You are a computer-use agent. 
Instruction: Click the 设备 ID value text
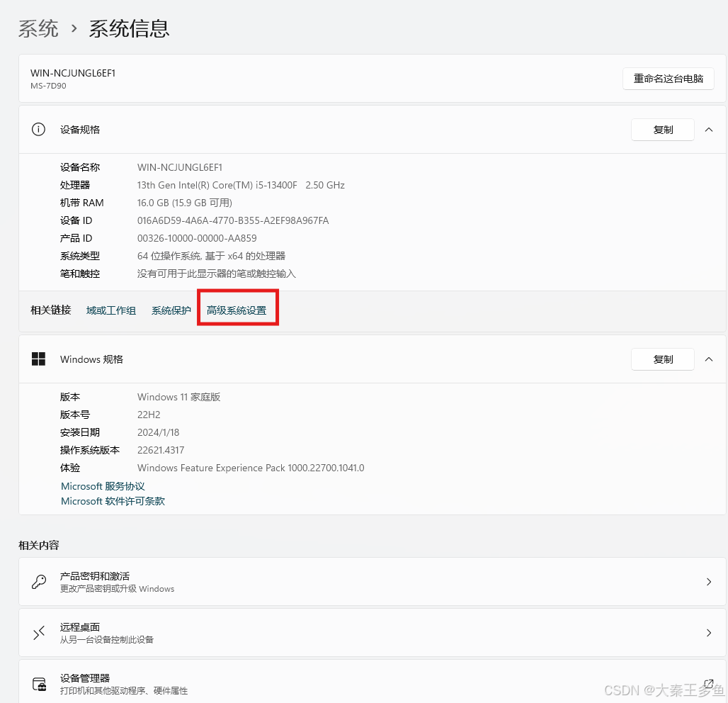(x=232, y=220)
